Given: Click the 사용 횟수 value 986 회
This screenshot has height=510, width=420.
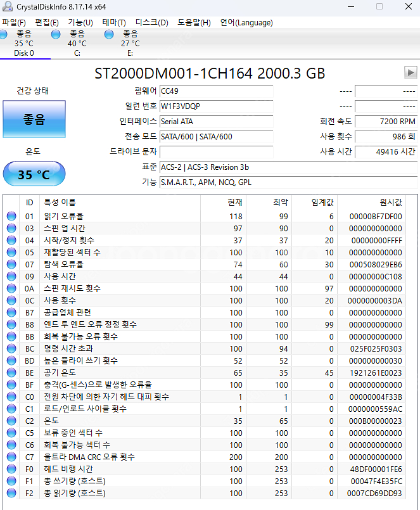Looking at the screenshot, I should pyautogui.click(x=386, y=137).
